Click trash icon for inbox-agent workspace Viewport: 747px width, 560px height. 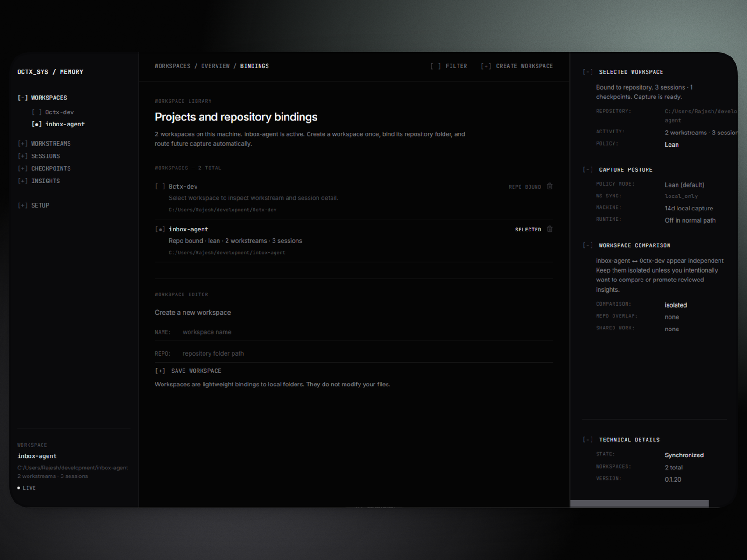550,229
